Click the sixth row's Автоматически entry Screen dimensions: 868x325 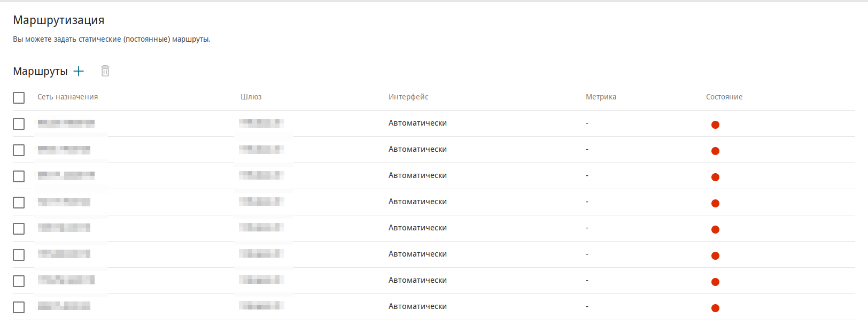[x=417, y=254]
